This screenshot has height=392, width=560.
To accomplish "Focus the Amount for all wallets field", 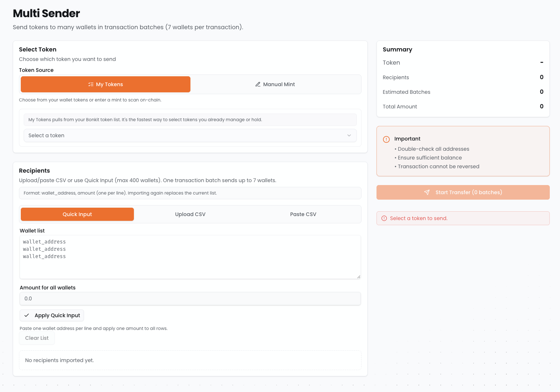I will (x=190, y=299).
